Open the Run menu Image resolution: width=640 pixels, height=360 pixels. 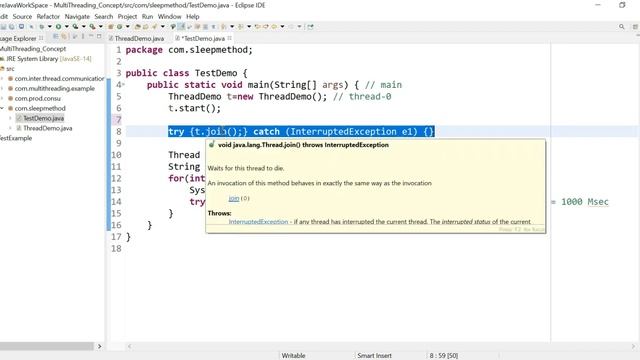coord(147,17)
